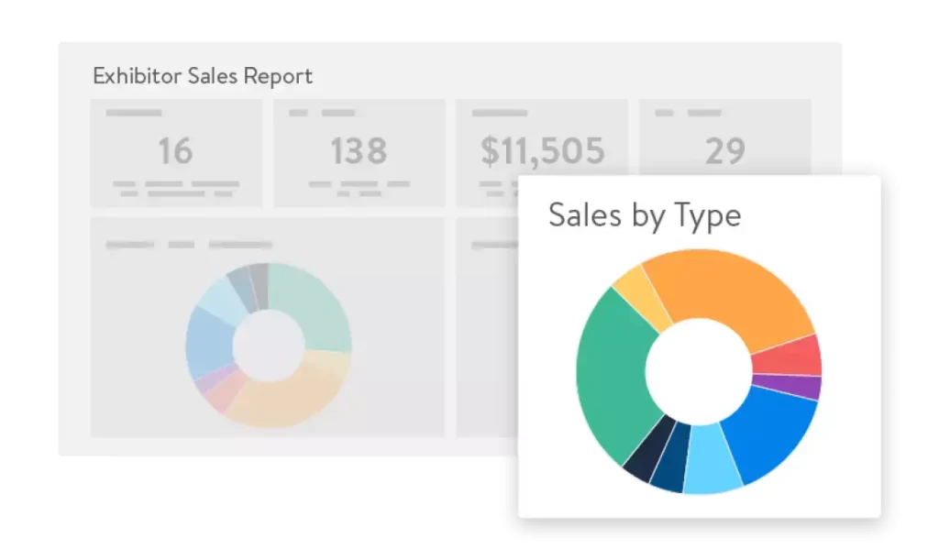Viewport: 939px width, 560px height.
Task: Click the Exhibitor Sales Report heading
Action: click(x=203, y=76)
